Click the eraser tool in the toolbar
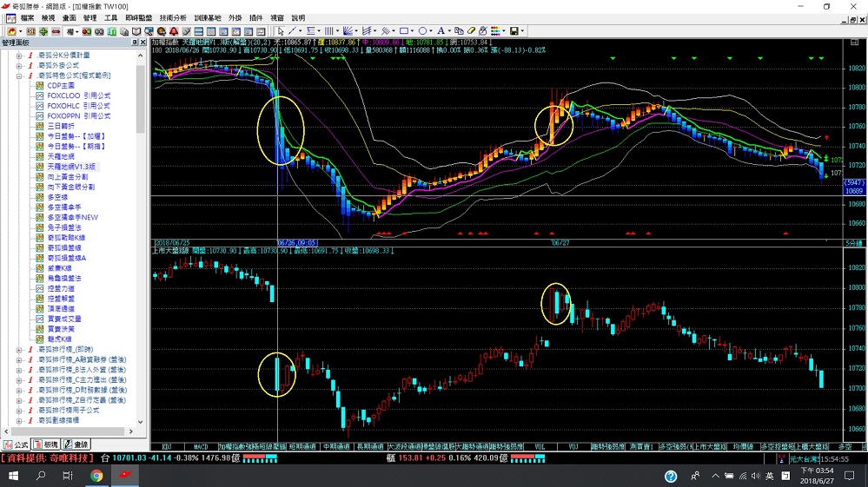The image size is (868, 487). (x=470, y=31)
